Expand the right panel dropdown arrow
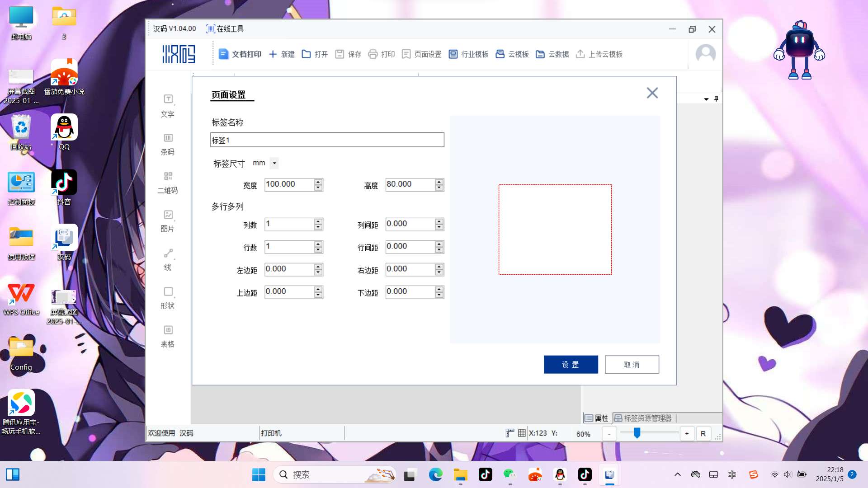This screenshot has height=488, width=868. pyautogui.click(x=706, y=99)
